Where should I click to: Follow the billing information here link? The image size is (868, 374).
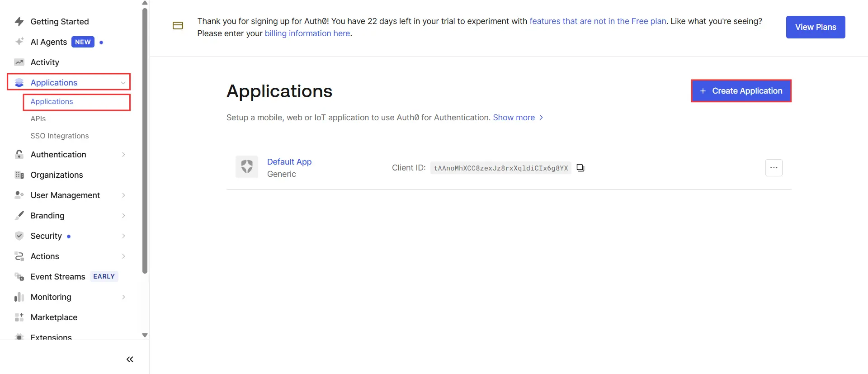[307, 33]
